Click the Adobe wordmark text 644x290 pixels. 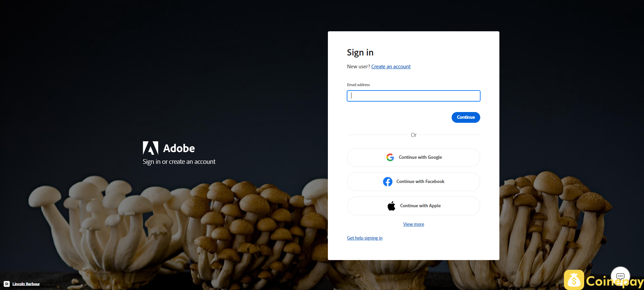point(179,148)
